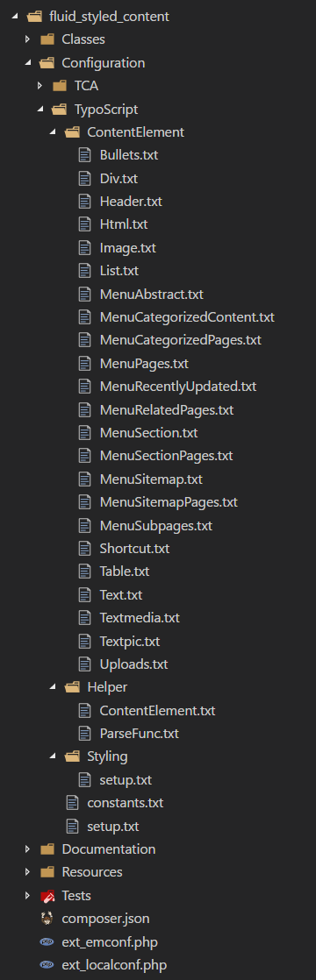Click the composer.json file icon
The height and width of the screenshot is (980, 316).
[47, 918]
